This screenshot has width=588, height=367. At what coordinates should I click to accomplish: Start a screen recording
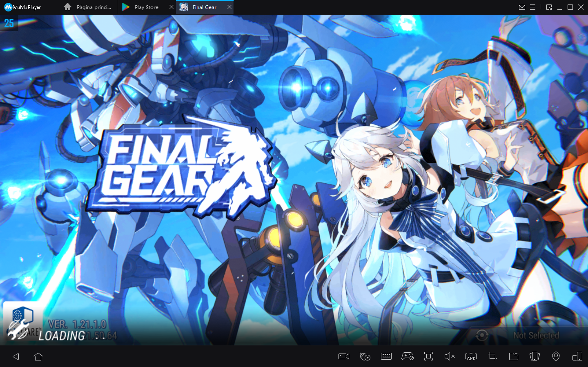click(343, 356)
